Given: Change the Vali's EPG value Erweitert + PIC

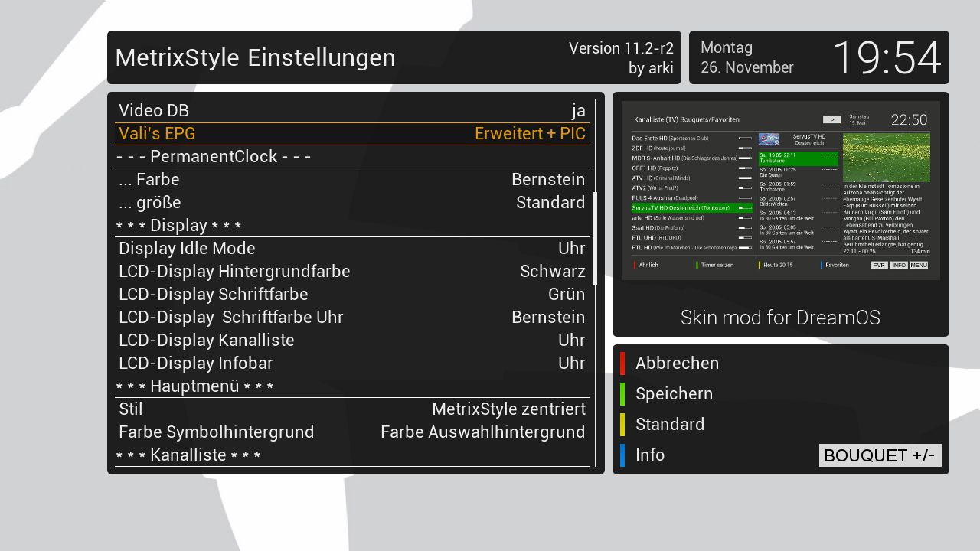Looking at the screenshot, I should click(351, 134).
